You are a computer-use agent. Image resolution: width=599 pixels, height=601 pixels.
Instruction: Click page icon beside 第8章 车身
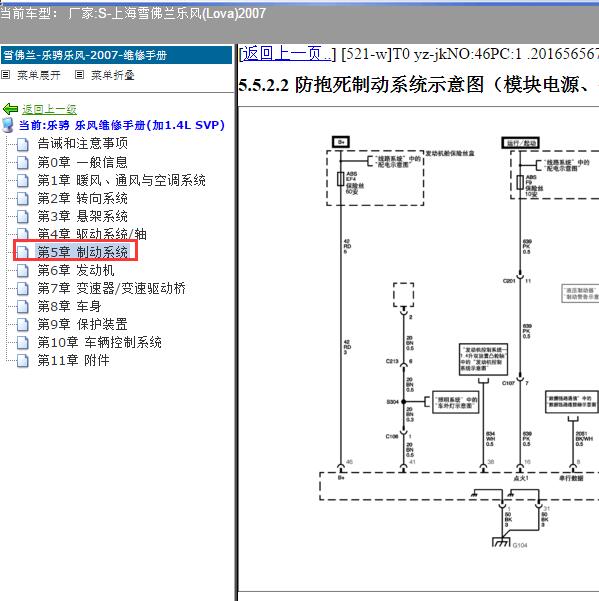23,307
